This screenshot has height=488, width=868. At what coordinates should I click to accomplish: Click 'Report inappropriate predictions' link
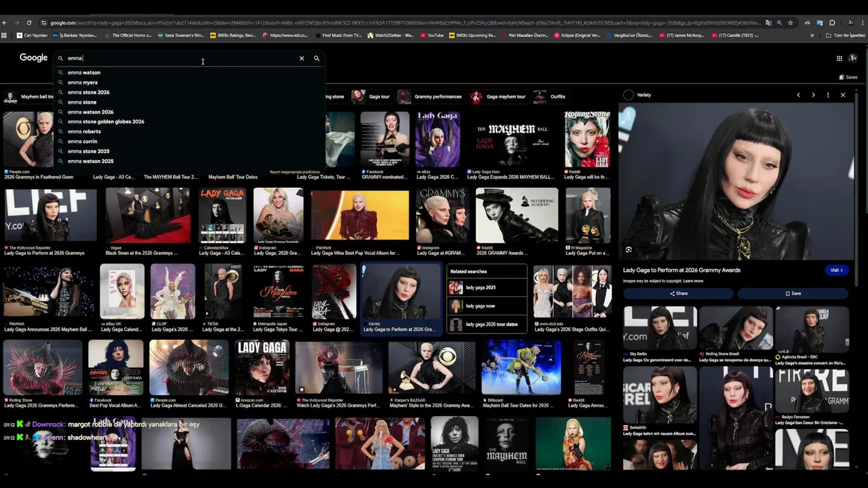294,172
